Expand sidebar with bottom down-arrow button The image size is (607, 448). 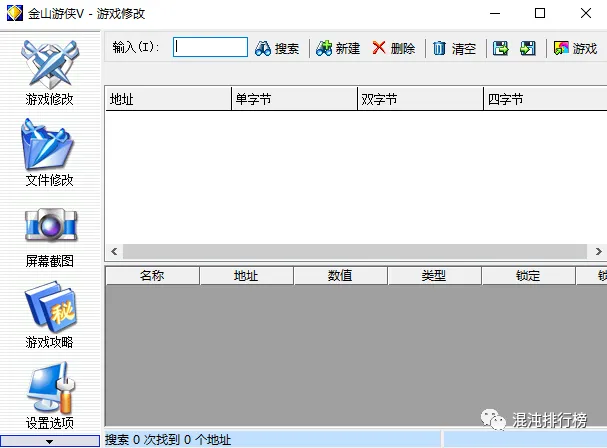click(50, 441)
